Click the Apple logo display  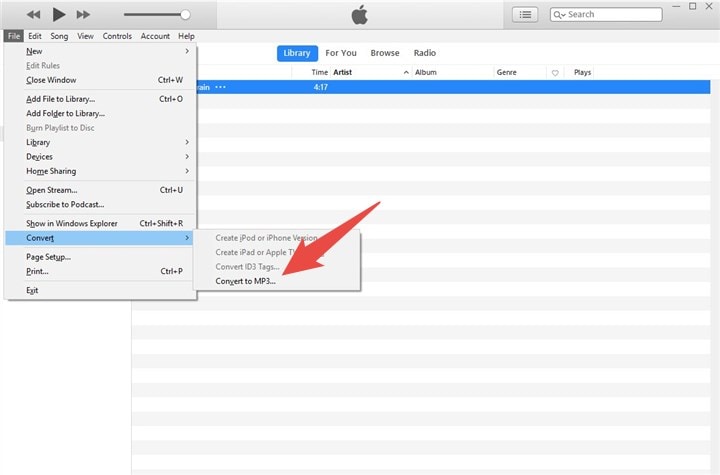(360, 15)
